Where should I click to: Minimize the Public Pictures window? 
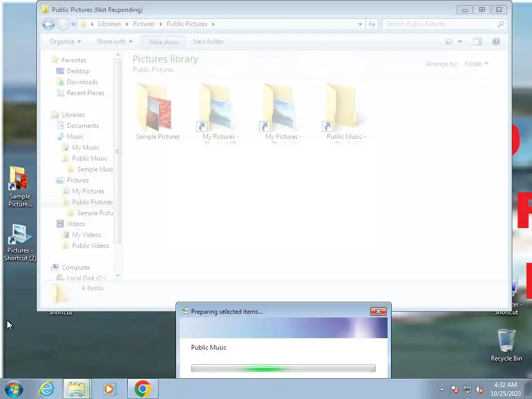(x=464, y=10)
